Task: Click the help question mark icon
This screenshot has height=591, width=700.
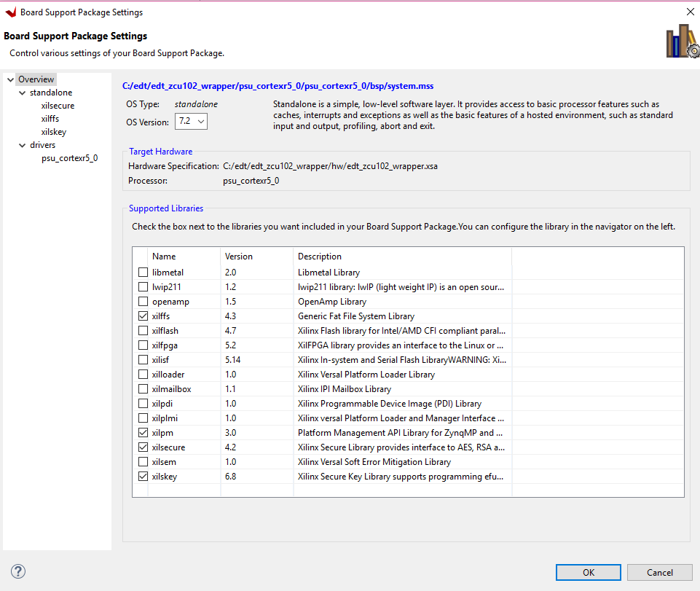Action: point(19,571)
